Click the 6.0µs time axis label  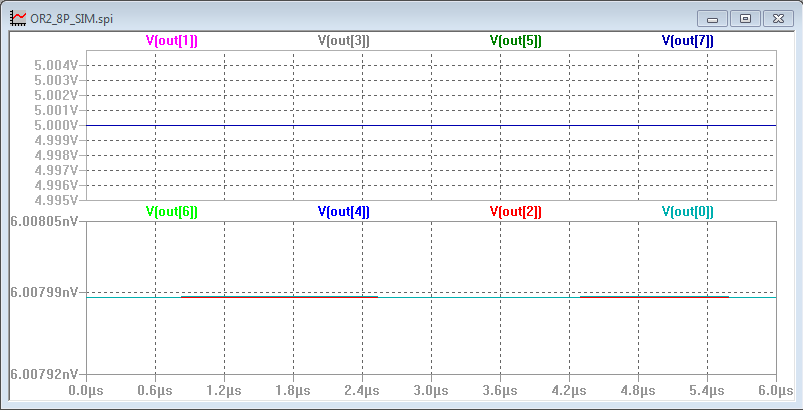coord(774,392)
